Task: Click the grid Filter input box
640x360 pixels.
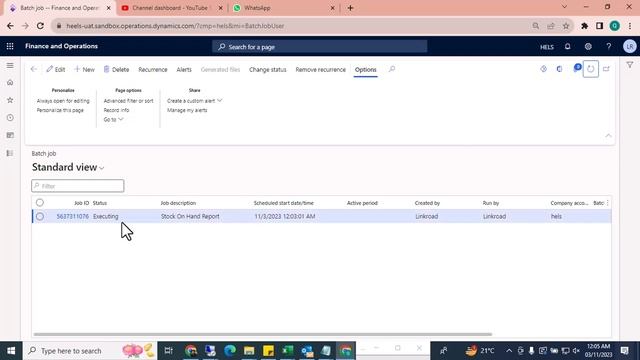Action: (x=78, y=186)
